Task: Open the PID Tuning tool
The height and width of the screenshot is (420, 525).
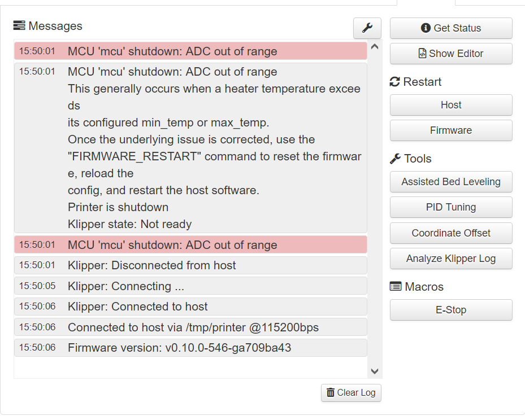Action: 450,207
